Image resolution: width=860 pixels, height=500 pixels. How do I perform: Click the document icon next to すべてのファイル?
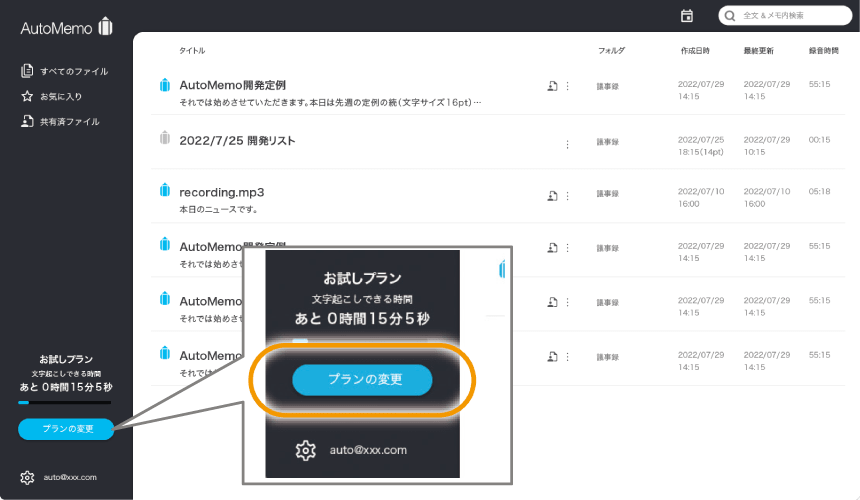click(27, 71)
